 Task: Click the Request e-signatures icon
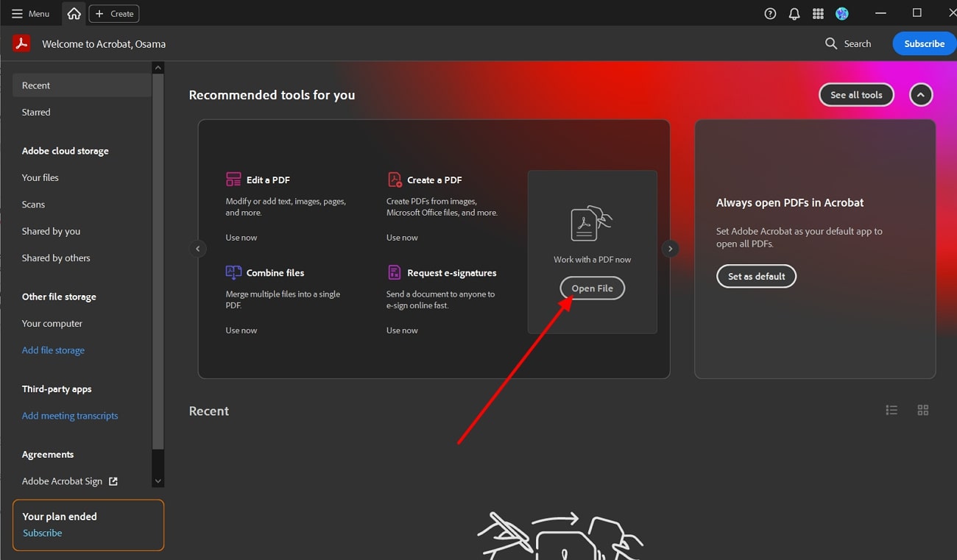[395, 272]
